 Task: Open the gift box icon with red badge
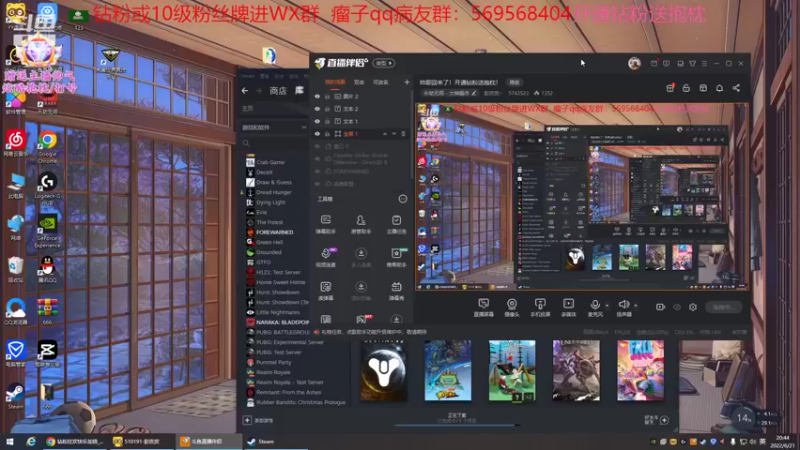tap(670, 88)
